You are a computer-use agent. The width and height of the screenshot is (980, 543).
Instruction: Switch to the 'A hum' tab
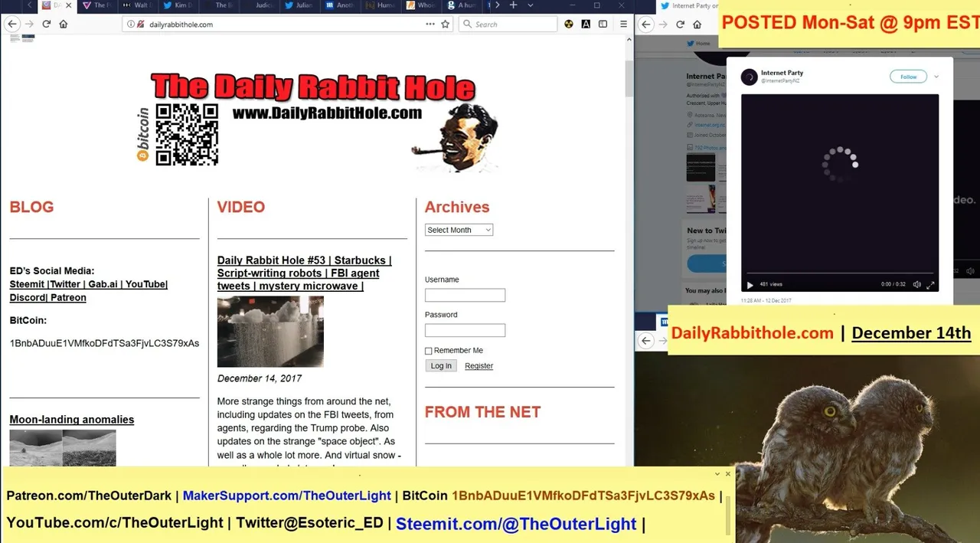[x=462, y=5]
